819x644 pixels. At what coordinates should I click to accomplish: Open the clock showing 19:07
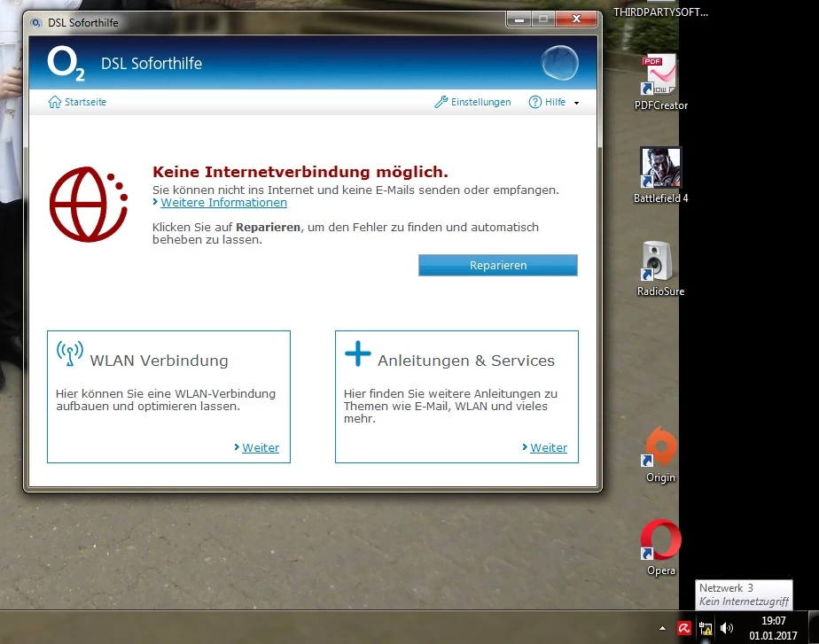tap(773, 628)
